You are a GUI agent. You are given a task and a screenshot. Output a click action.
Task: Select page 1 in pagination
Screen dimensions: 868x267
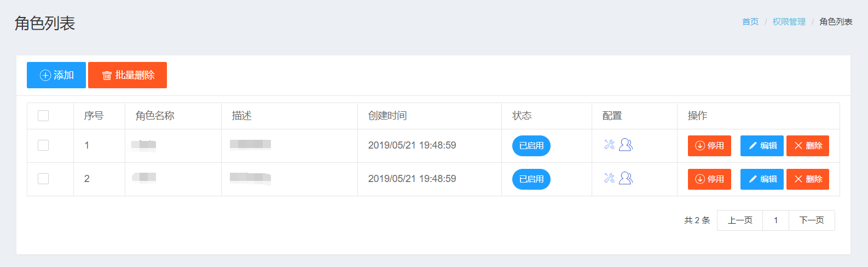[x=776, y=220]
